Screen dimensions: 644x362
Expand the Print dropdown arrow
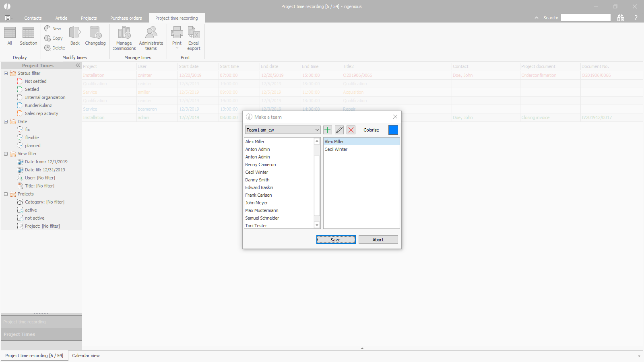(x=177, y=48)
